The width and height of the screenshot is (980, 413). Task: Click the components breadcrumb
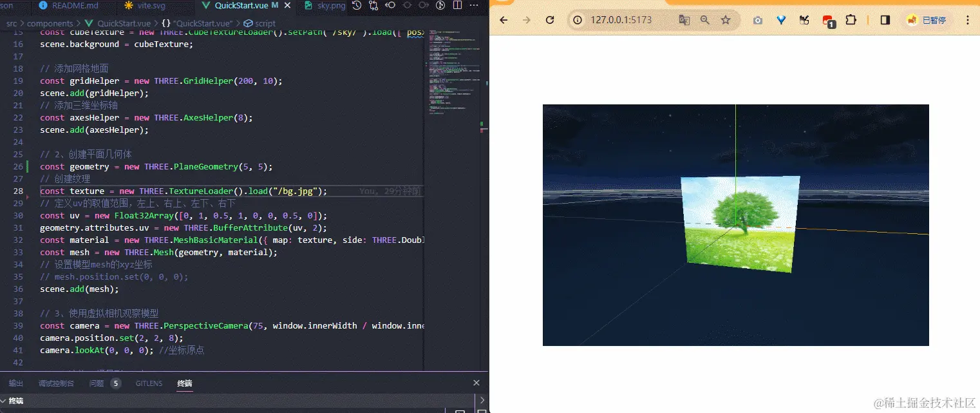50,23
